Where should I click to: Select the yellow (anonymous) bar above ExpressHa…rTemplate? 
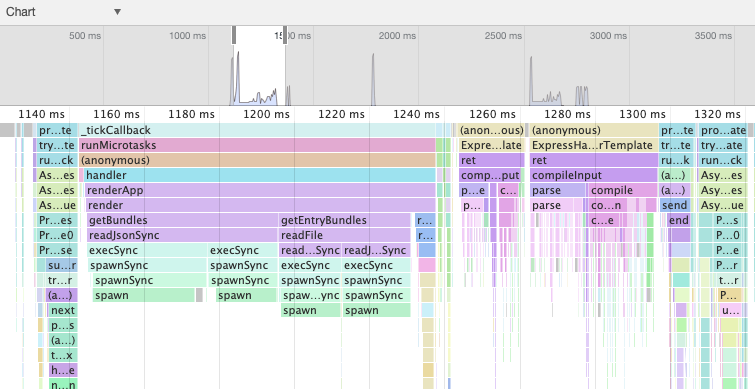[594, 130]
